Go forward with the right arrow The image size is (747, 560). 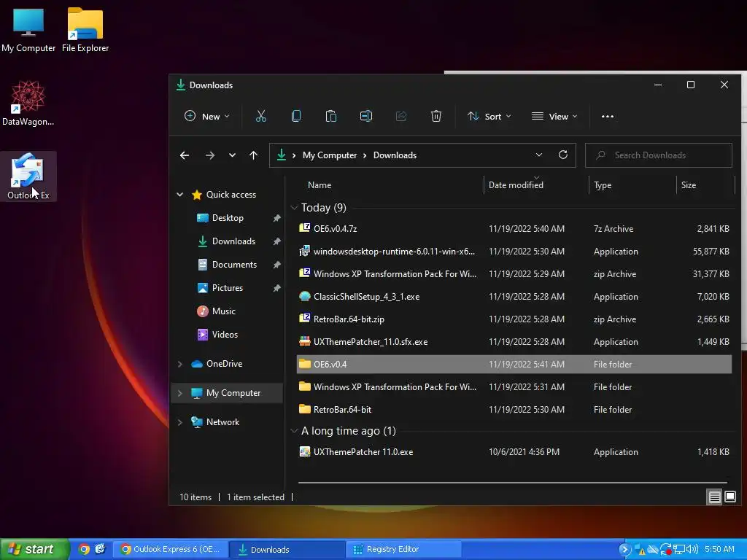click(x=209, y=155)
